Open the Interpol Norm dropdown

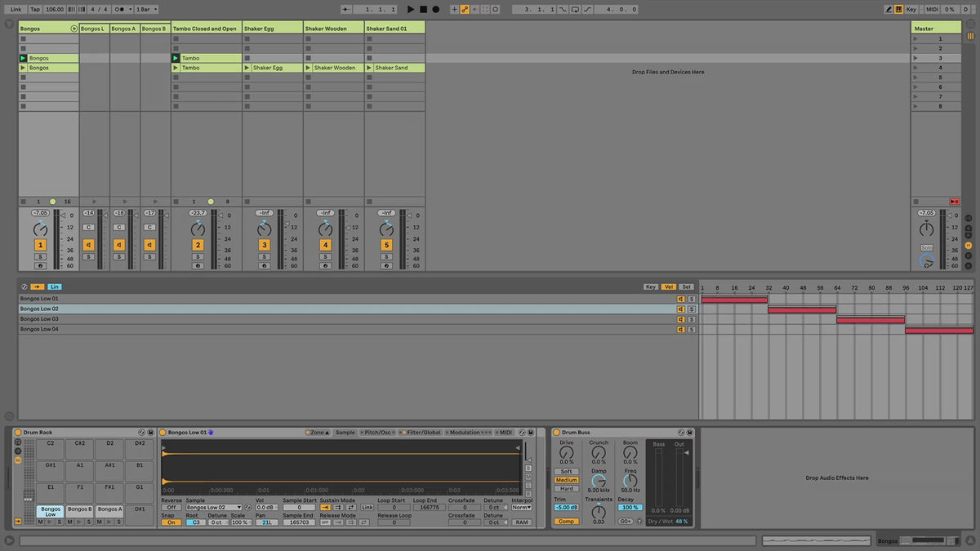click(x=521, y=508)
